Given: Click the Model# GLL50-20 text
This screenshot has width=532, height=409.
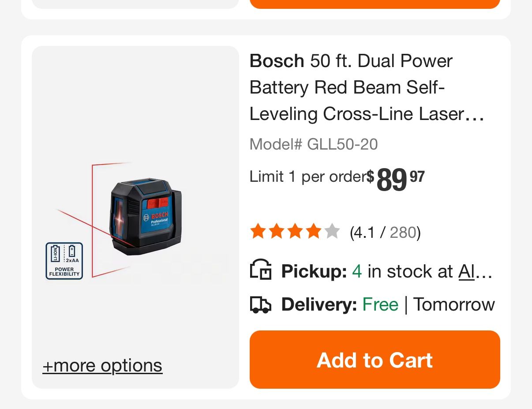Looking at the screenshot, I should (313, 144).
